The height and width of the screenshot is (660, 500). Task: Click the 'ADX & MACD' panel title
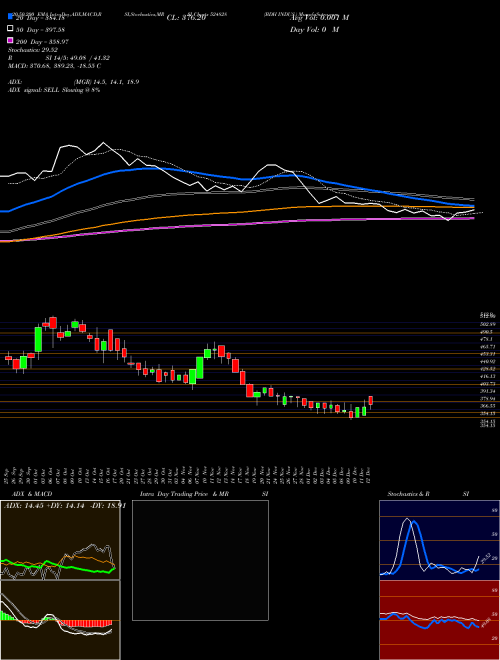coord(32,494)
